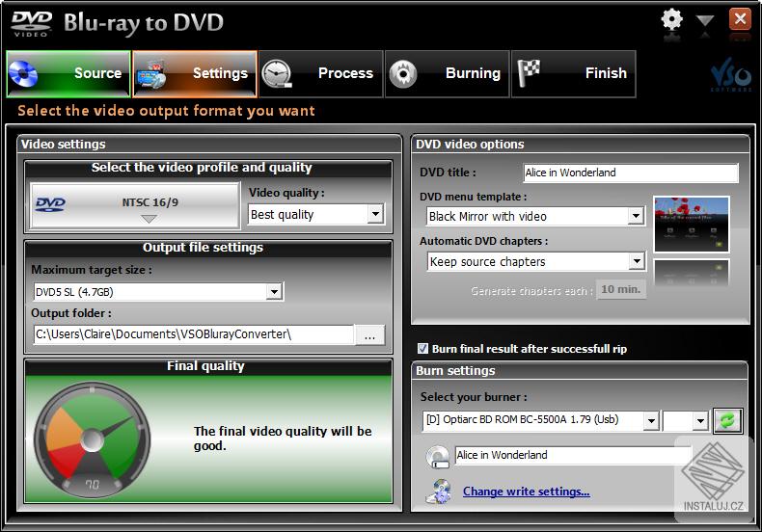Image resolution: width=762 pixels, height=532 pixels.
Task: Click the Output folder path field
Action: click(x=194, y=334)
